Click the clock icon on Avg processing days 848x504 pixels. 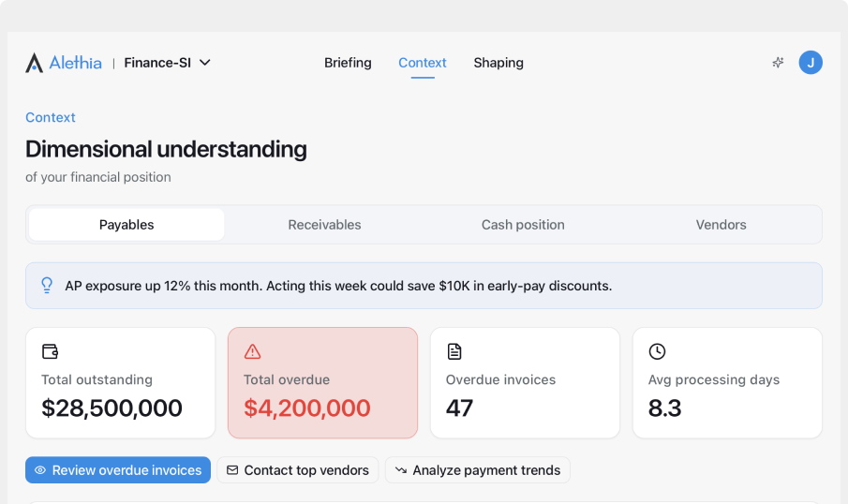657,351
